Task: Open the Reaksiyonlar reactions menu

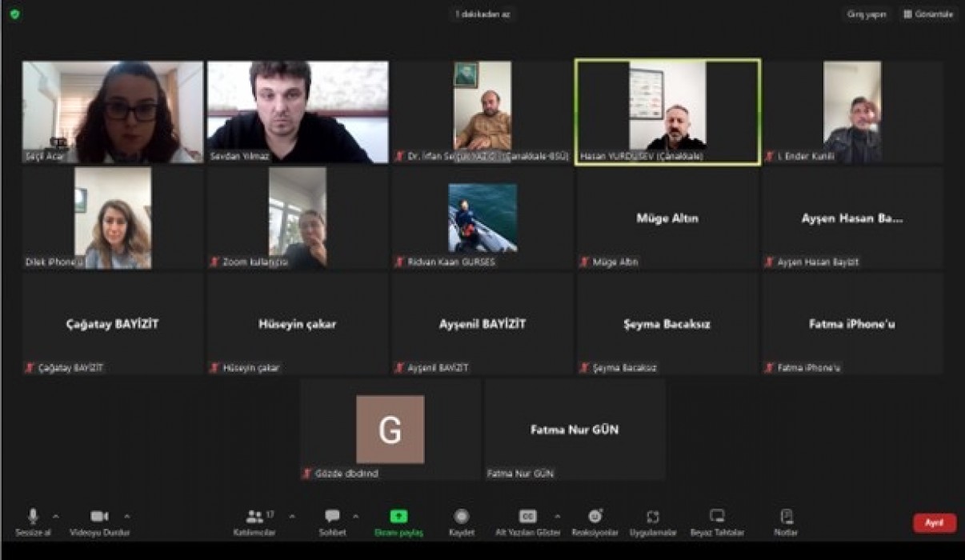Action: (x=595, y=517)
